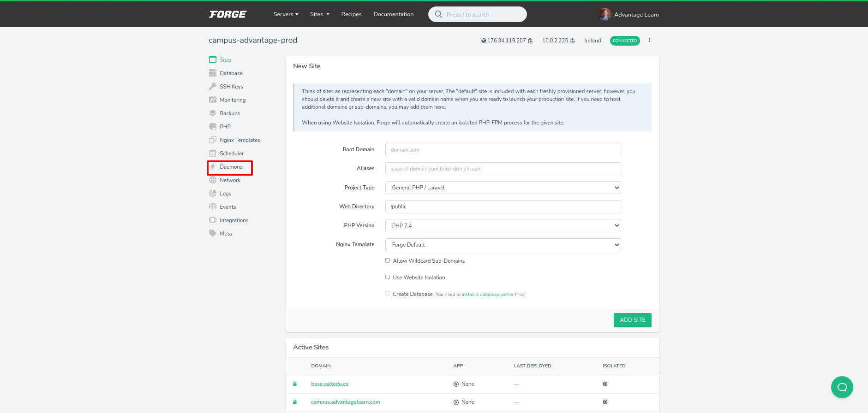Click the Sites sidebar icon
Screen dimensions: 868x413
[x=213, y=59]
